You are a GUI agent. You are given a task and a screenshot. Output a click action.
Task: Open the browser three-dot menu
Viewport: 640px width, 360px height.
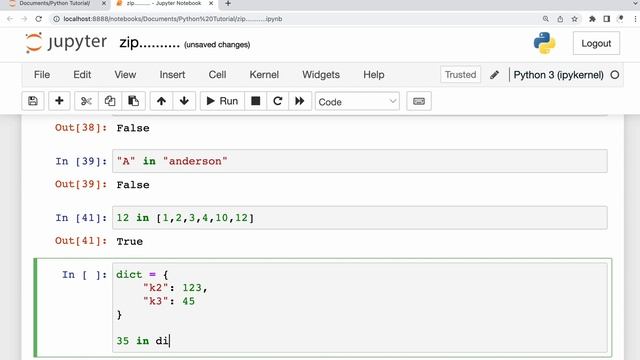[635, 19]
